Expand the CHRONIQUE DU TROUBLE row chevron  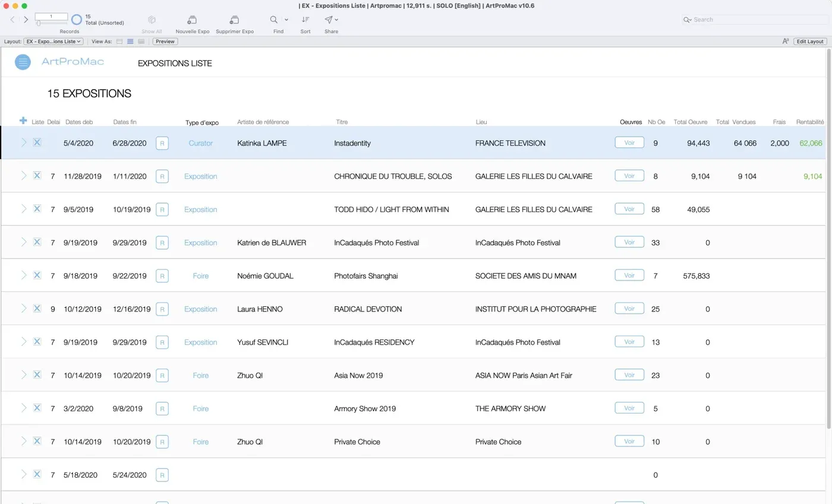(x=24, y=175)
